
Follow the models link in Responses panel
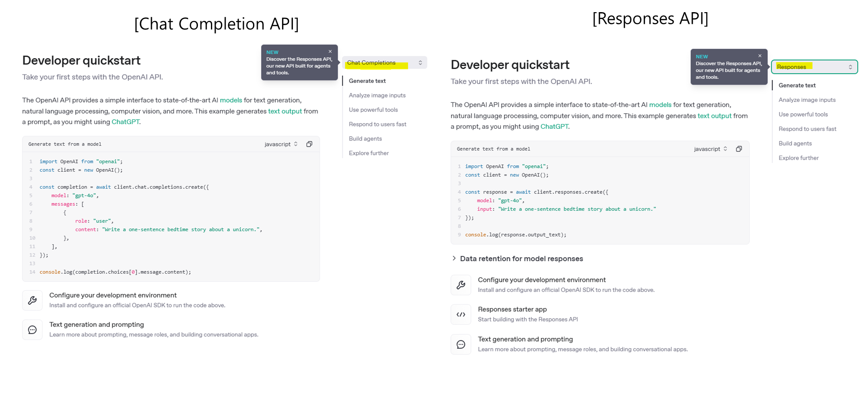[660, 105]
